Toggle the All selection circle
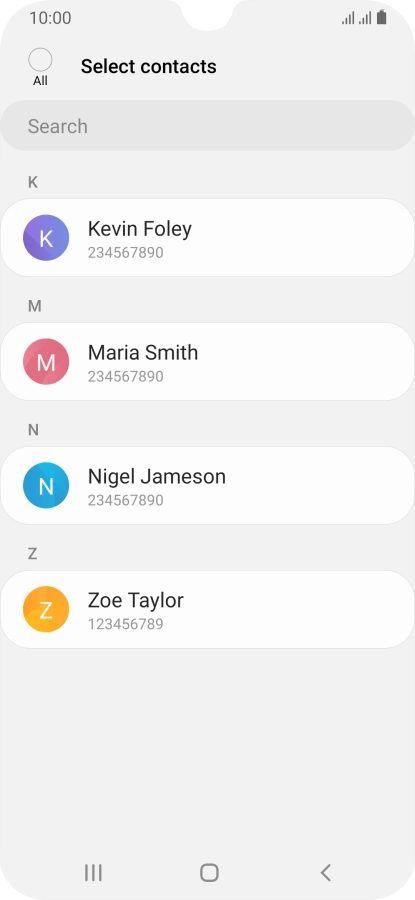This screenshot has width=415, height=900. 40,60
